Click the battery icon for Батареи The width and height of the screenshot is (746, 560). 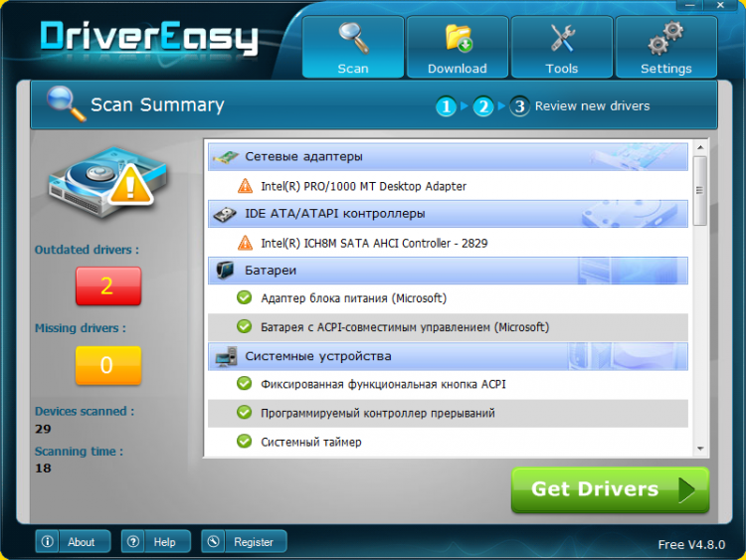click(225, 271)
